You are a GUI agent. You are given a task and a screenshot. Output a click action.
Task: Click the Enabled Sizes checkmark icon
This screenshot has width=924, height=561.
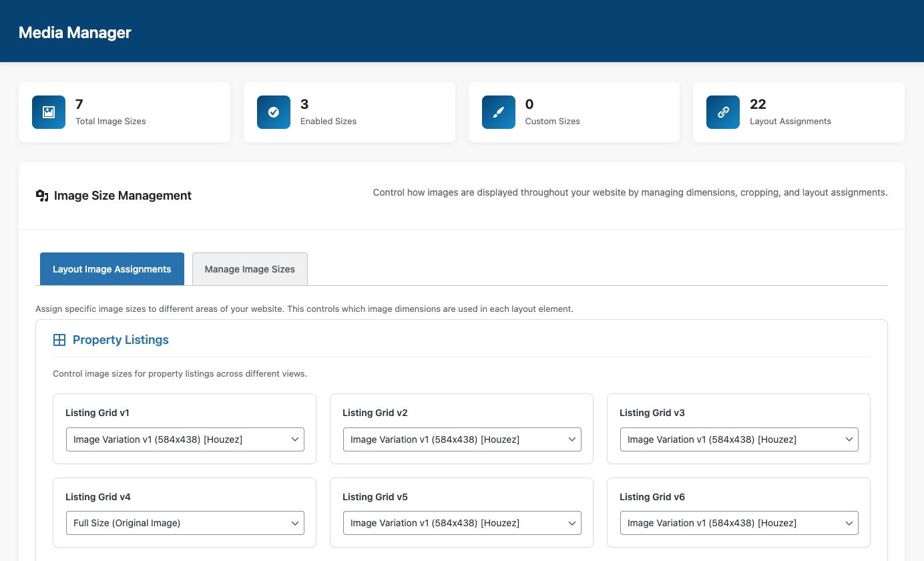(x=274, y=112)
